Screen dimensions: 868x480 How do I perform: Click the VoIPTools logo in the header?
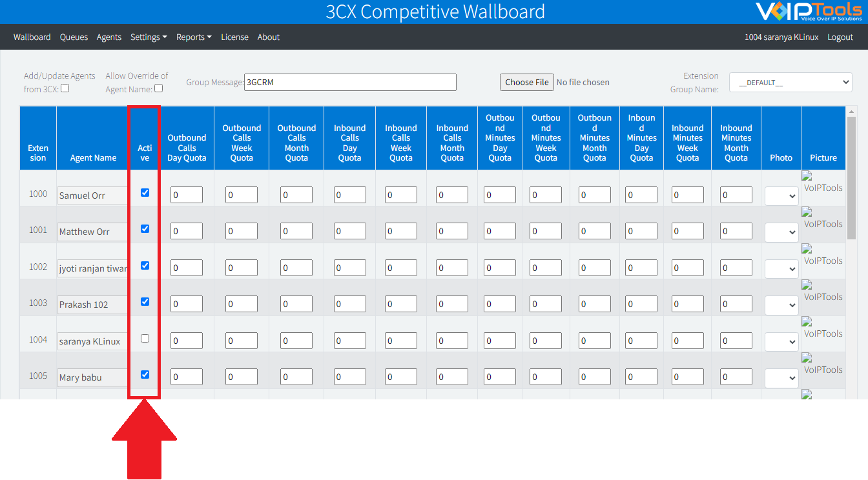pos(809,12)
